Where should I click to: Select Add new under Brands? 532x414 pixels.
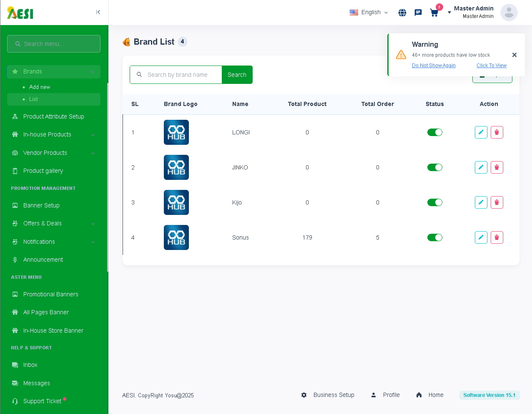(40, 87)
